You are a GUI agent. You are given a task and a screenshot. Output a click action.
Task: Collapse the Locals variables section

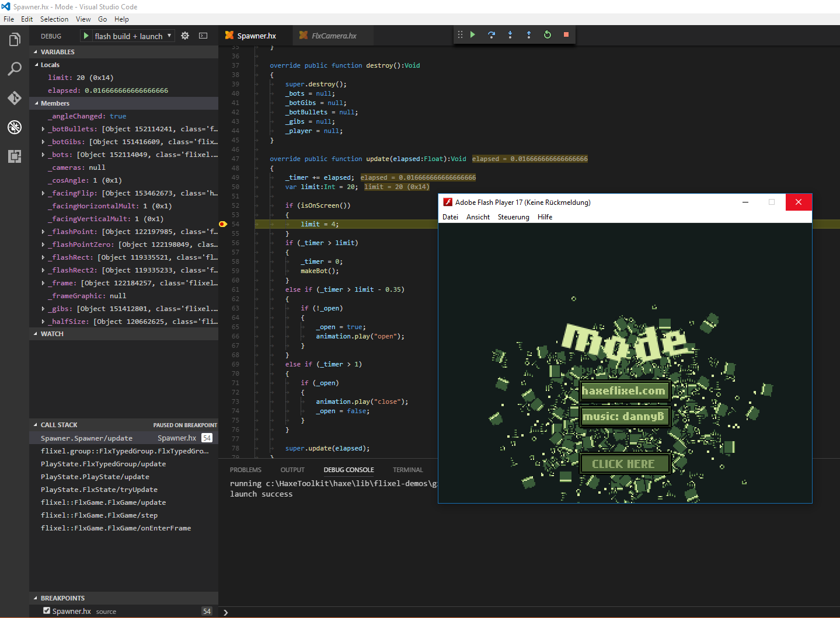(x=37, y=65)
